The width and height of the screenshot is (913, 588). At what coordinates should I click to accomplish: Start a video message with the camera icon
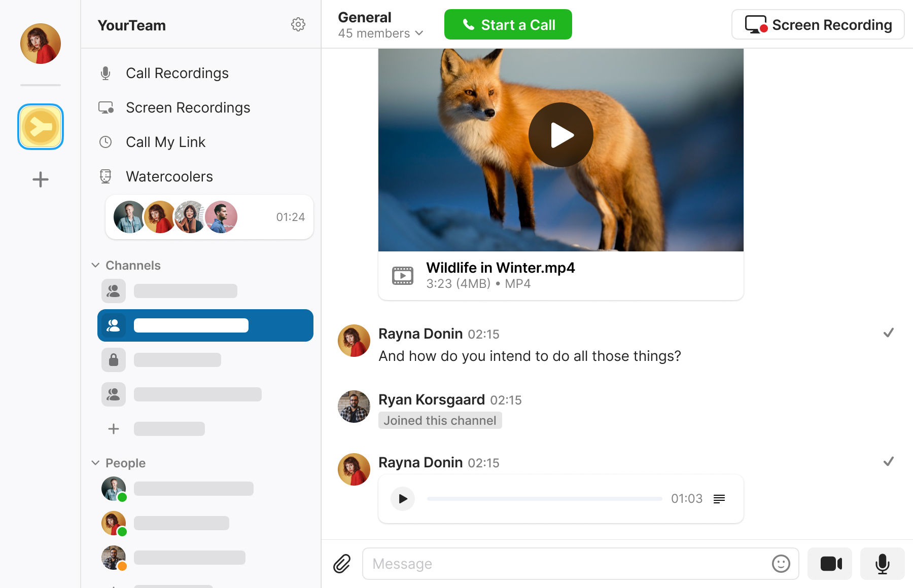click(830, 564)
